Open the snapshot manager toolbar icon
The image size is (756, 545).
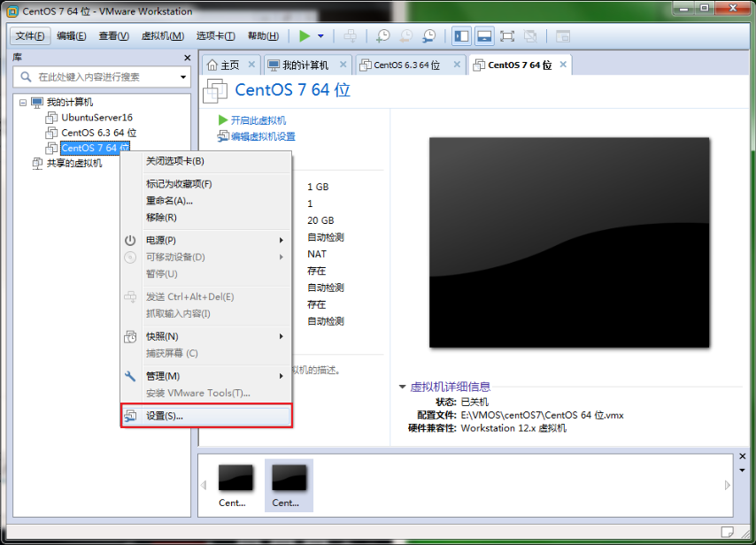point(428,36)
